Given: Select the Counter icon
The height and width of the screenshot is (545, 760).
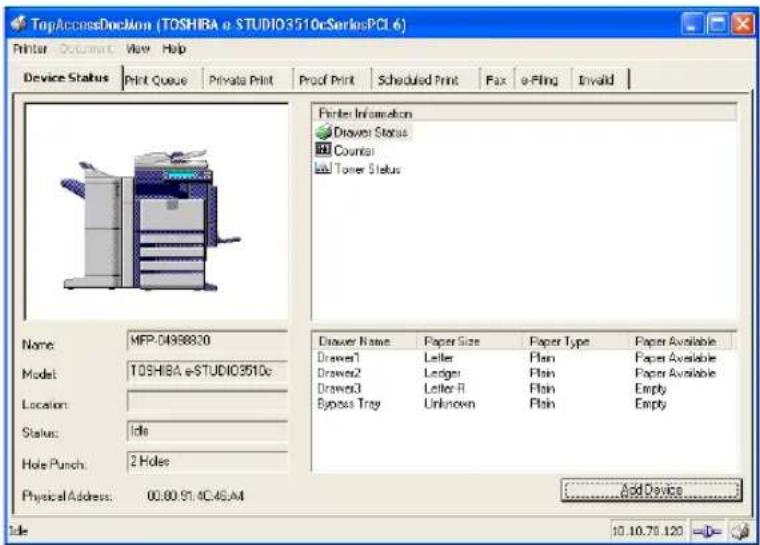Looking at the screenshot, I should pos(323,149).
